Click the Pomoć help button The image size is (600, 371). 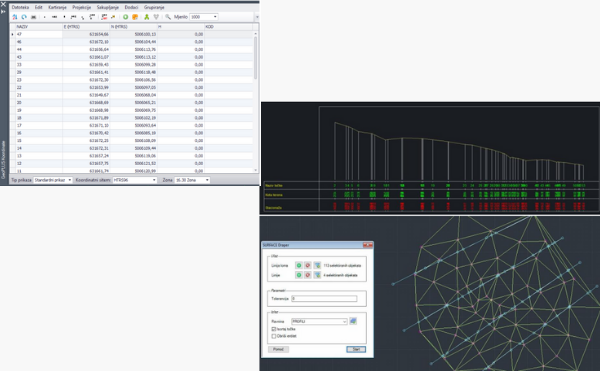[x=278, y=349]
